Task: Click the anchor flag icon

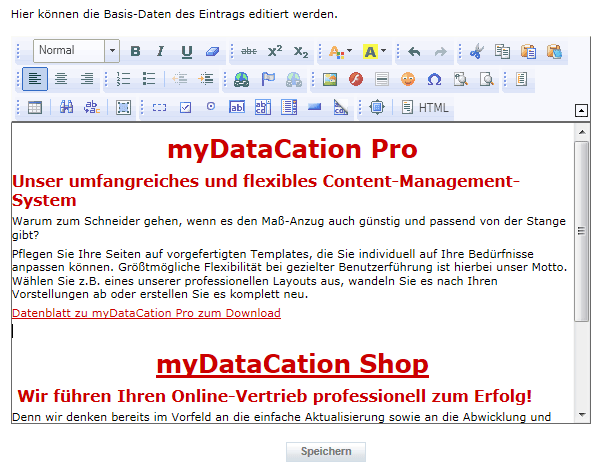Action: (268, 79)
